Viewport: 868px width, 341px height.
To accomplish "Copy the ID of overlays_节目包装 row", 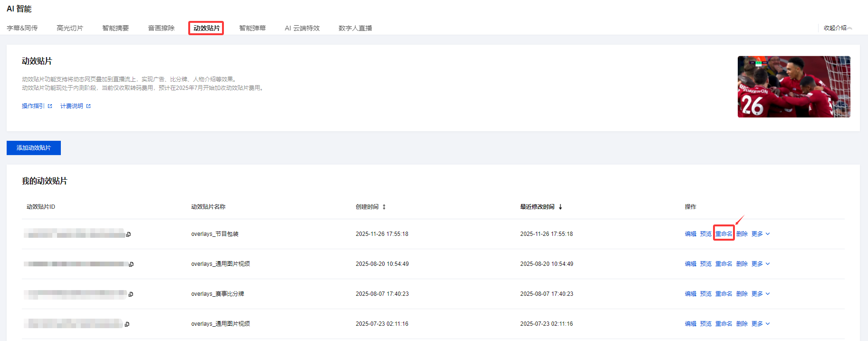I will (128, 234).
